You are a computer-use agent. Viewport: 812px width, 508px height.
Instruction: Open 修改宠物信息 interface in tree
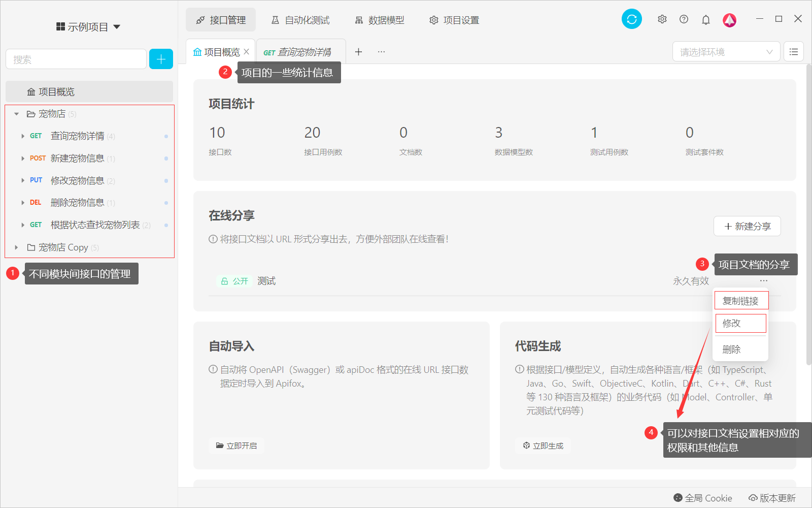click(x=78, y=180)
